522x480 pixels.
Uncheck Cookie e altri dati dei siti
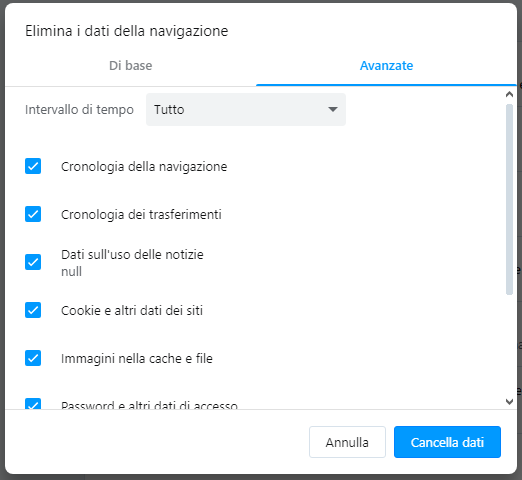tap(33, 310)
